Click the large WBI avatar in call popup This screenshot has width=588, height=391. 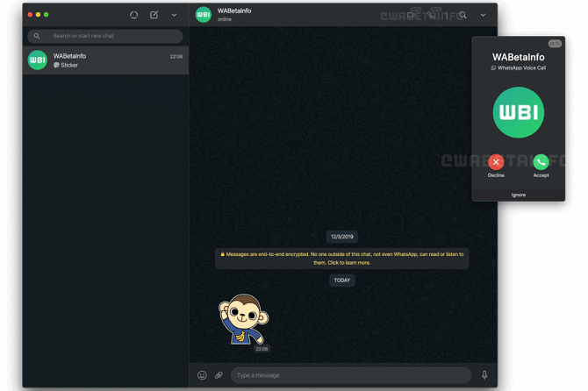coord(519,112)
